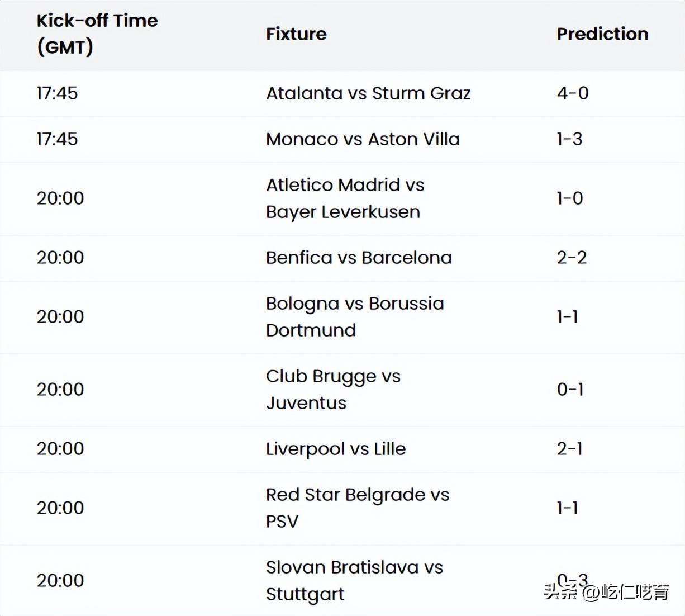Screen dimensions: 685x616
Task: Select the Liverpool vs Lille fixture
Action: [336, 449]
